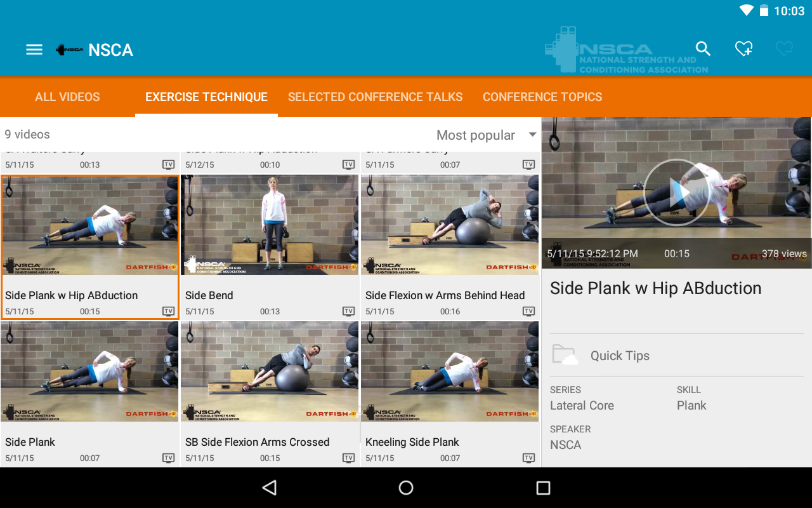This screenshot has width=812, height=508.
Task: Add to favorites with heart-plus icon
Action: pyautogui.click(x=743, y=49)
